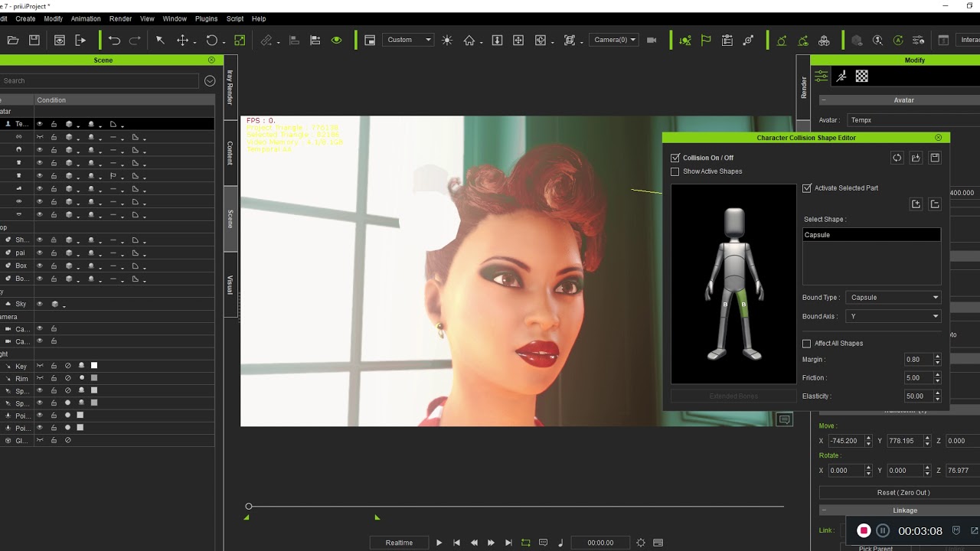Image resolution: width=980 pixels, height=551 pixels.
Task: Click the loop playback icon
Action: (526, 543)
